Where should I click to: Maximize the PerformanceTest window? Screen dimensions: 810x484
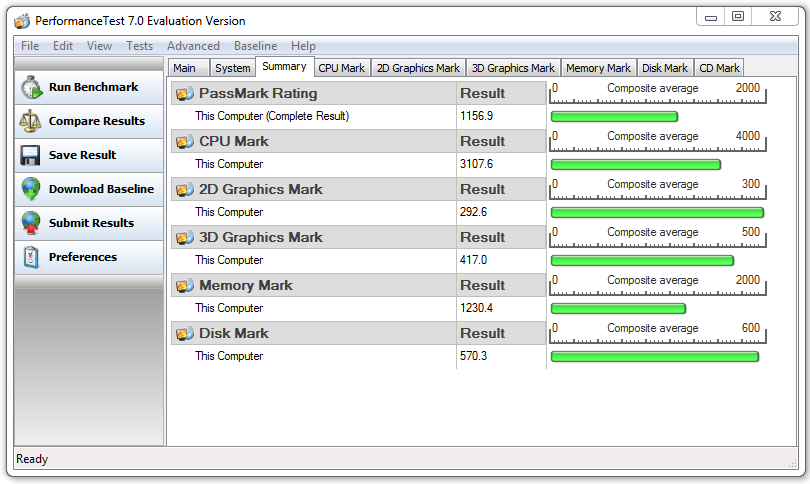[x=738, y=17]
